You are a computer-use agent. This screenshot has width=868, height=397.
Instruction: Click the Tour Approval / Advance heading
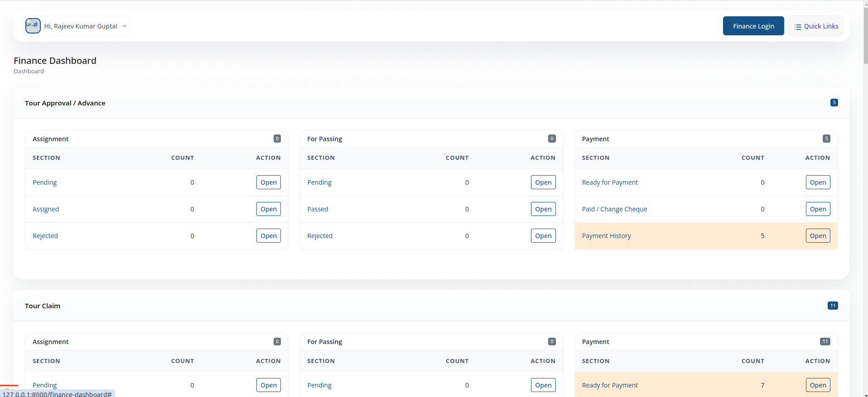(x=65, y=103)
